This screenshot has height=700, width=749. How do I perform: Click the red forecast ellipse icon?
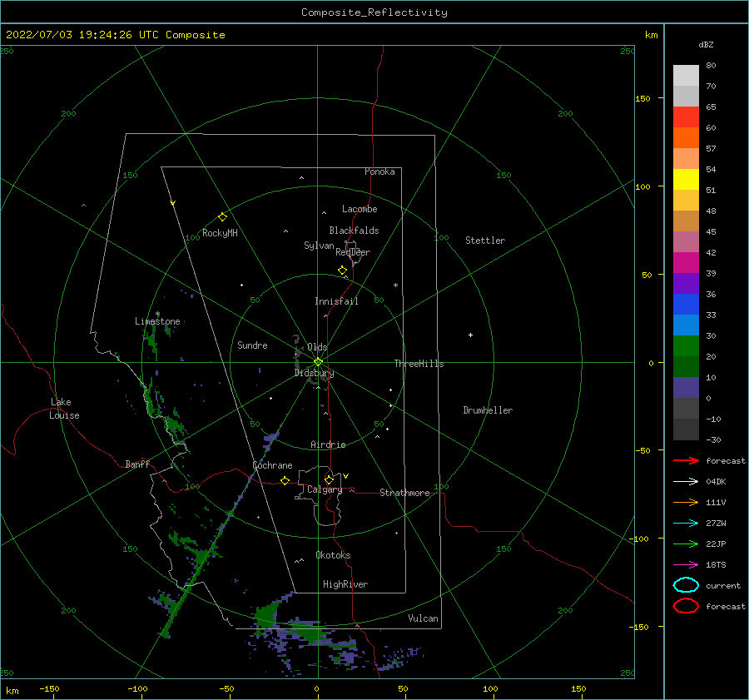pyautogui.click(x=686, y=606)
